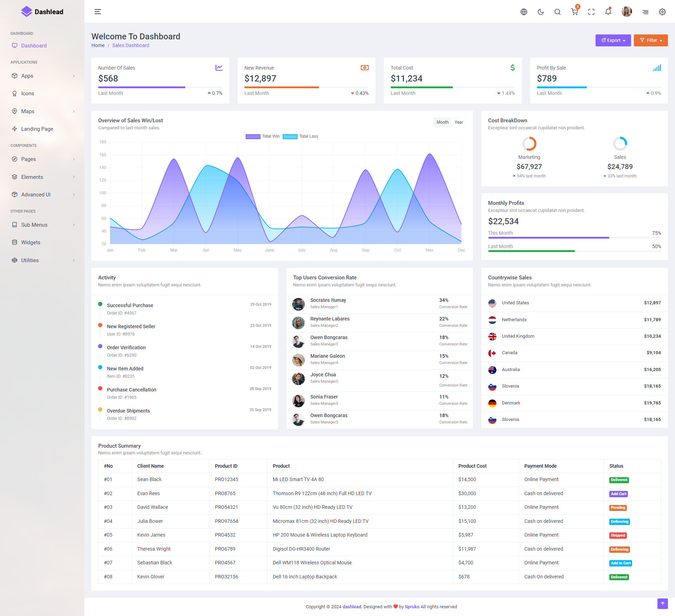Click the Sales Dashboard breadcrumb link

coord(131,45)
